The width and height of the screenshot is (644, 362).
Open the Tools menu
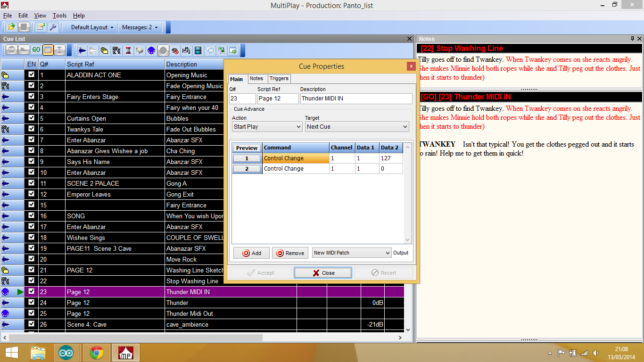pyautogui.click(x=59, y=16)
